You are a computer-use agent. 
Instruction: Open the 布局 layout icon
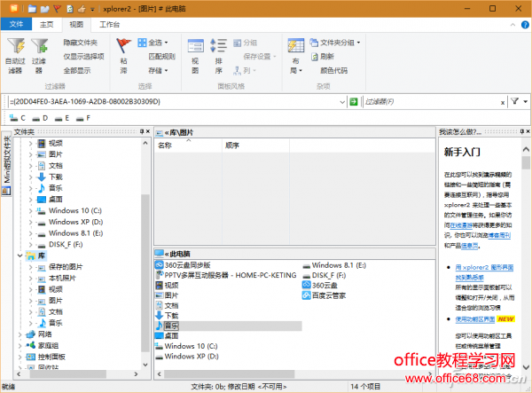[x=296, y=45]
